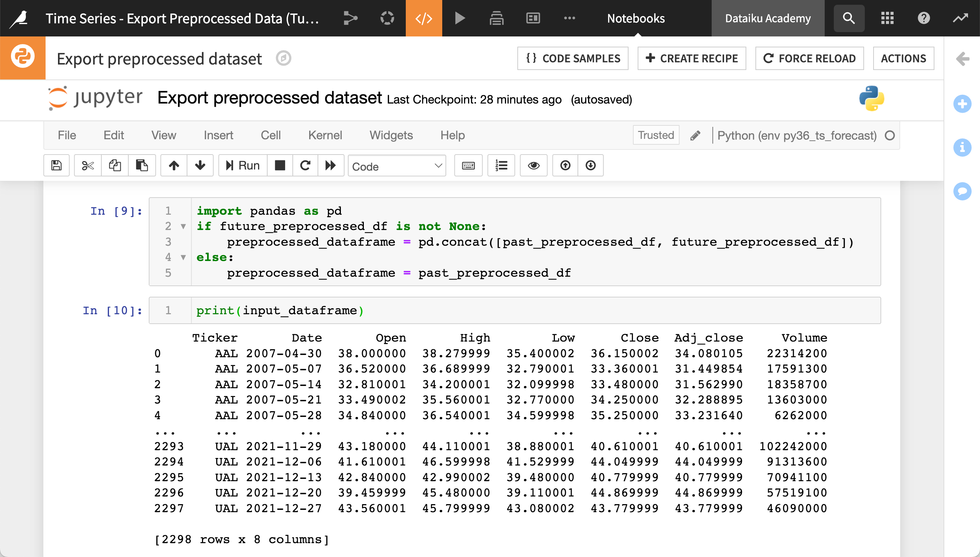Screen dimensions: 980x557
Task: Switch to the Widgets menu
Action: (391, 135)
